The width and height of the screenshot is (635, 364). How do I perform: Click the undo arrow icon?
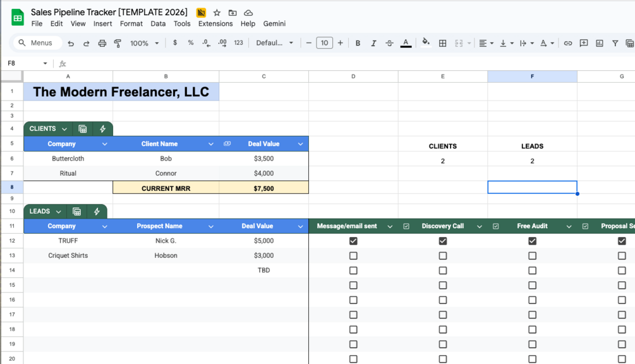pos(71,43)
